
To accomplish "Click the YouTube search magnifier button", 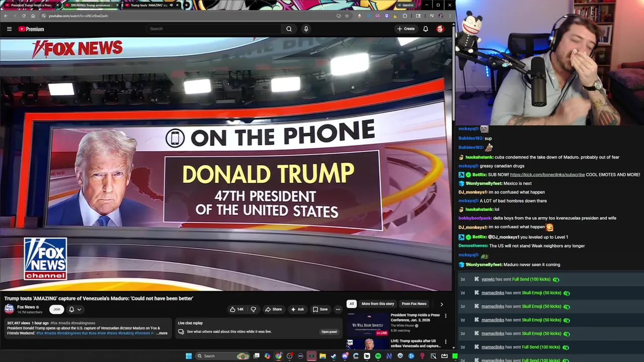I will click(x=289, y=29).
